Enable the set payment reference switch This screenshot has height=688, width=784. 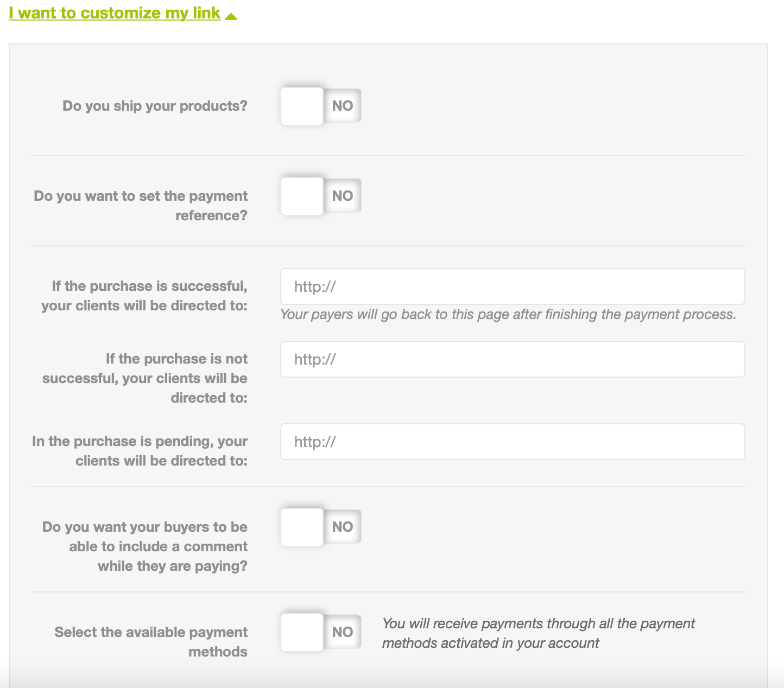tap(321, 196)
